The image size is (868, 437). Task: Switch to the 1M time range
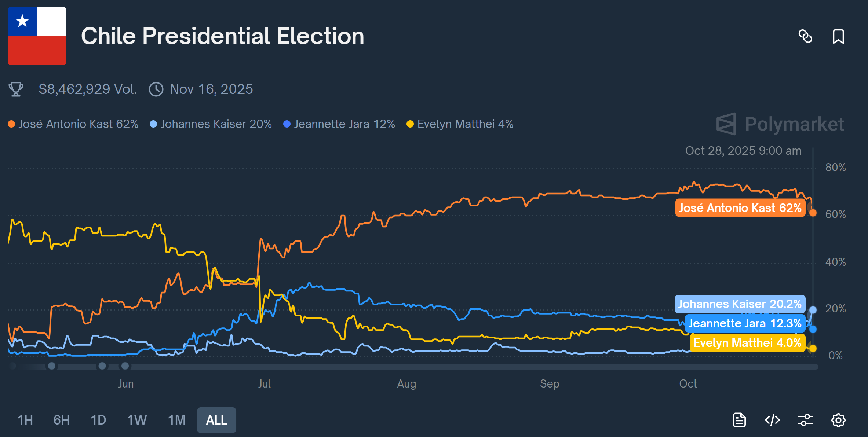pyautogui.click(x=177, y=420)
